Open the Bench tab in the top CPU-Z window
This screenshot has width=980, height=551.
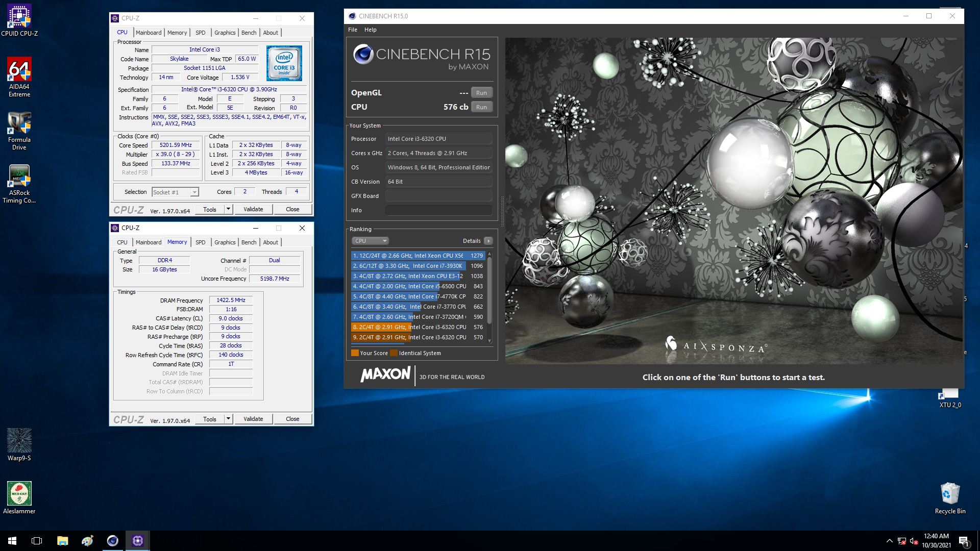pyautogui.click(x=249, y=33)
